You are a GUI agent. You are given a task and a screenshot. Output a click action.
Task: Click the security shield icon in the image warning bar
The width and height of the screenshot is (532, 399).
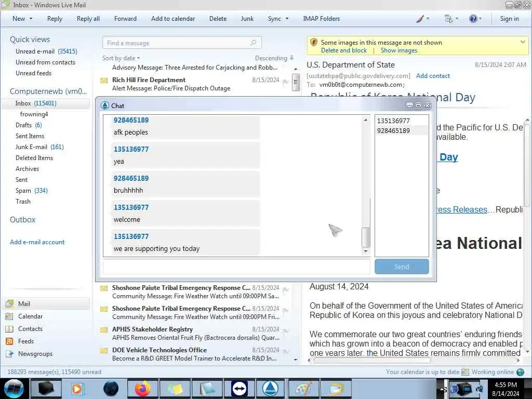pos(314,43)
